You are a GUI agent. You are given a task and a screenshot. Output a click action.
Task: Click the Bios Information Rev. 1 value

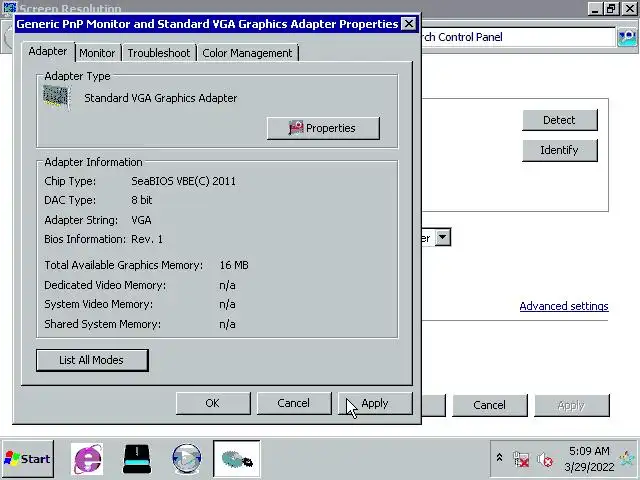pos(147,239)
